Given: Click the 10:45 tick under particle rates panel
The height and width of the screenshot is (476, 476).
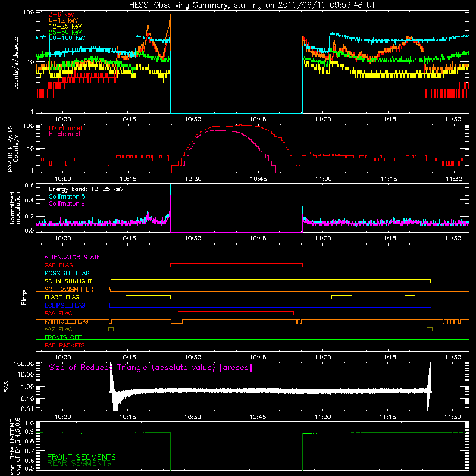Looking at the screenshot, I should pyautogui.click(x=258, y=179).
